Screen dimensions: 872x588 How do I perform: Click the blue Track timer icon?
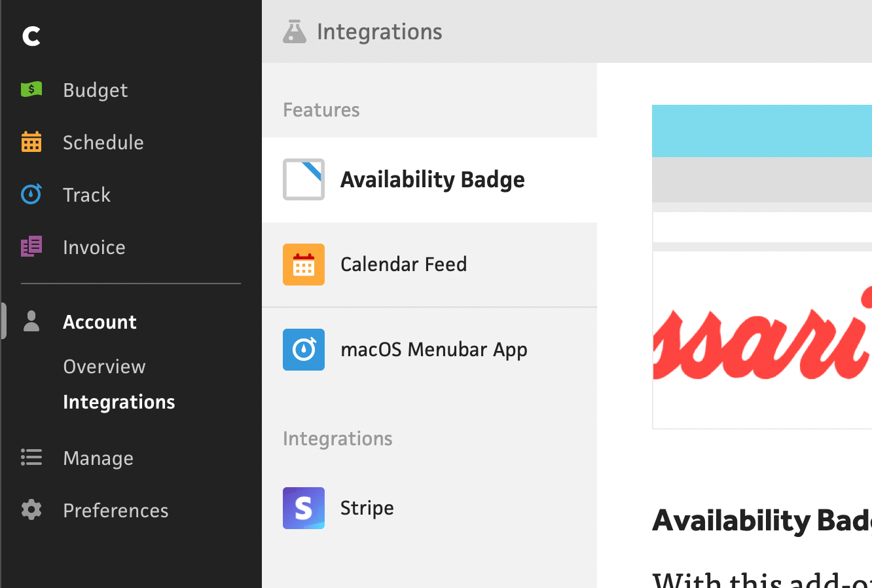coord(31,194)
